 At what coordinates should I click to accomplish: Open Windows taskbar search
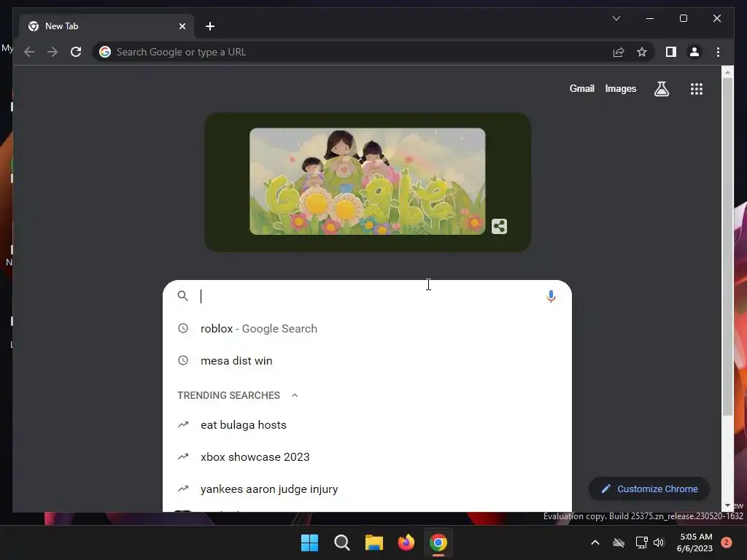pos(341,542)
